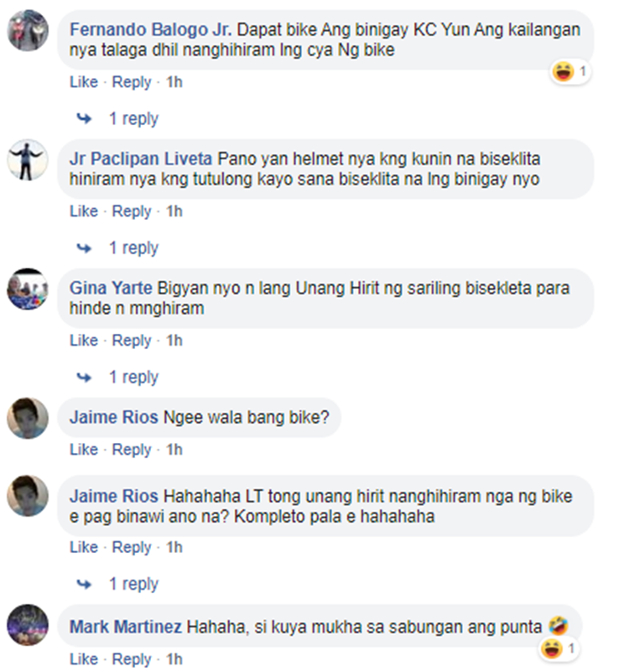Like Fernando Balogo Jr.'s comment
Viewport: 629px width, 672px height.
pos(84,82)
